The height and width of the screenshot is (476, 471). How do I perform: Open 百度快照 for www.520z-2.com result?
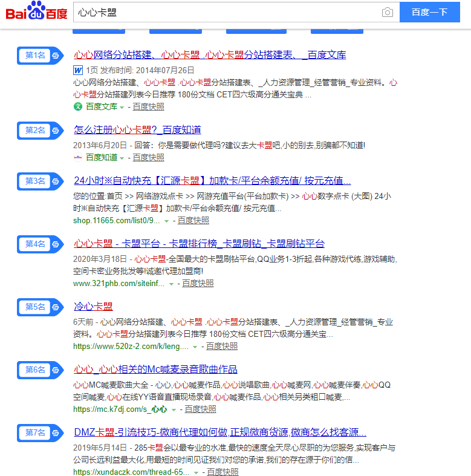tap(222, 346)
